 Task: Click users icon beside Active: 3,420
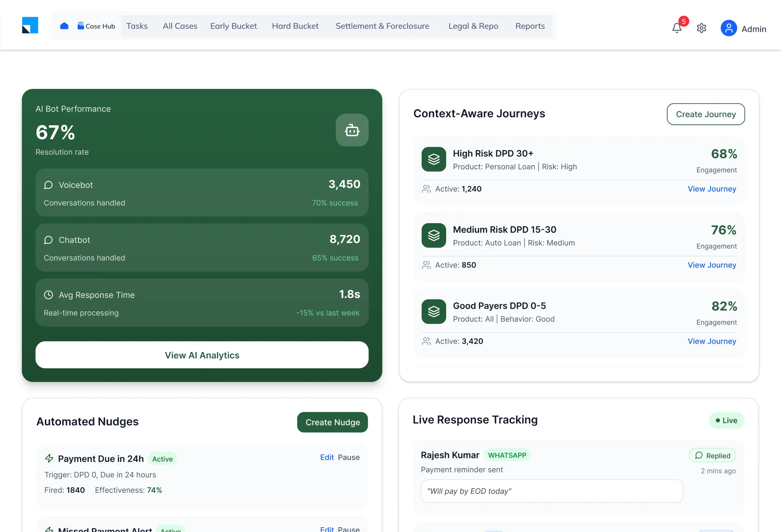pyautogui.click(x=427, y=341)
